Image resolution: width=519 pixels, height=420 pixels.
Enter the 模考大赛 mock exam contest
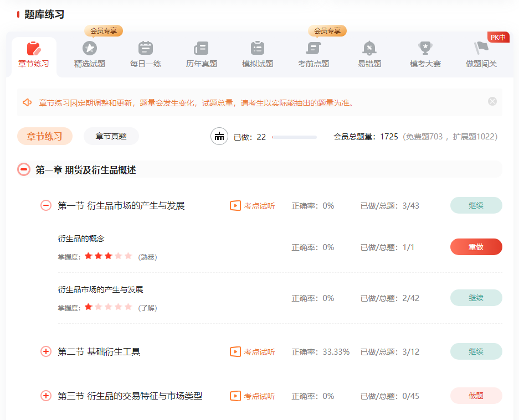(x=425, y=53)
